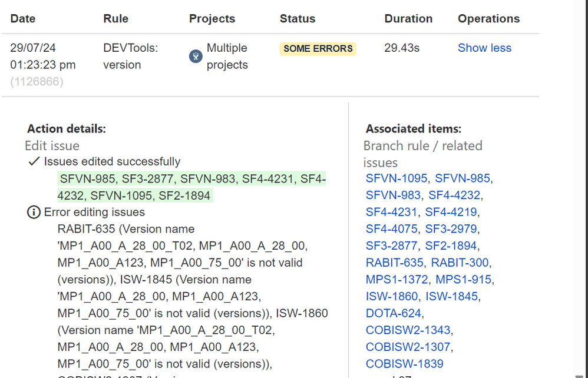
Task: Open associated issue MPS1-1372
Action: click(397, 280)
